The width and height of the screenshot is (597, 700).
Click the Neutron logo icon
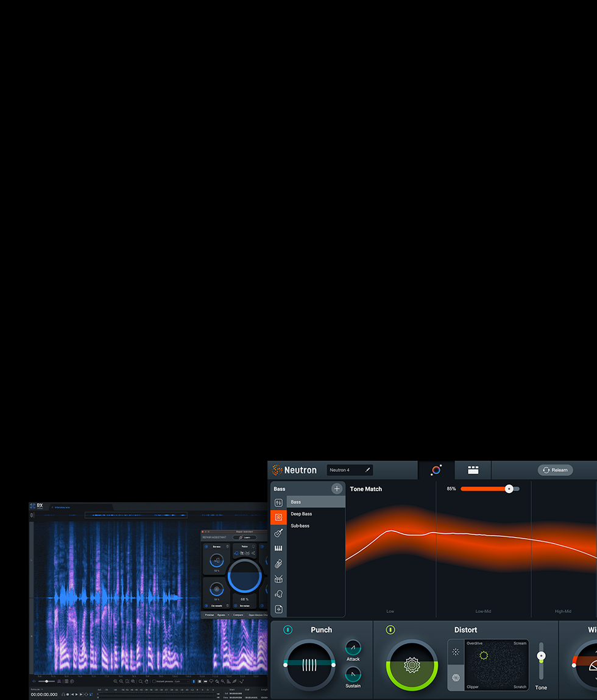[277, 470]
